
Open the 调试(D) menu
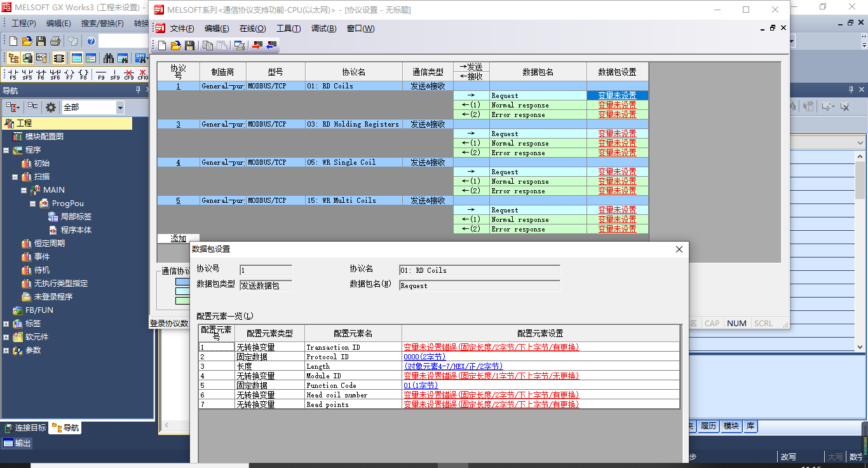point(323,29)
